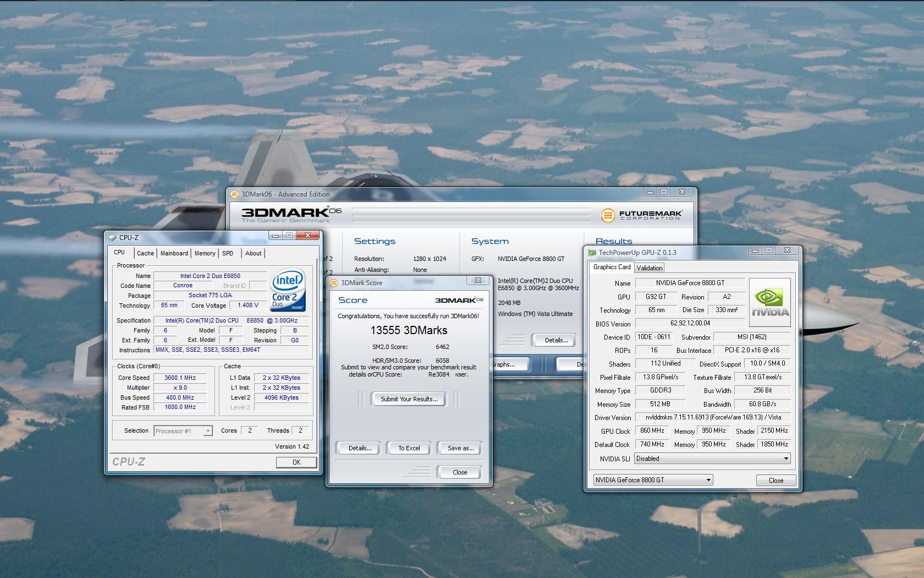Click the 112 Unified shaders field
Screen dimensions: 924x578
(x=665, y=363)
